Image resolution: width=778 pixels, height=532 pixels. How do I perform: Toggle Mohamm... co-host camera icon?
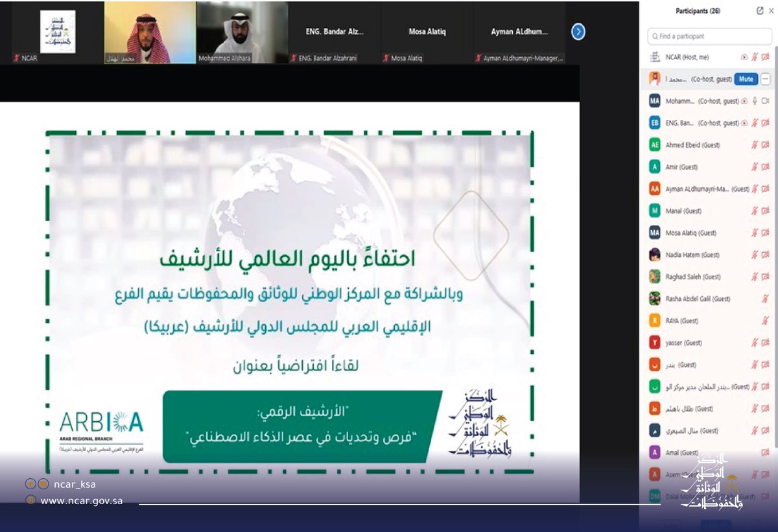[766, 101]
